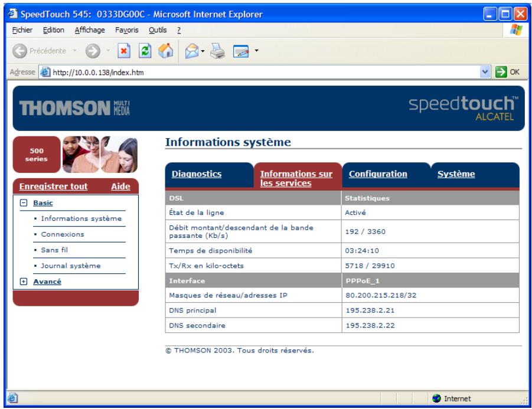
Task: Click the Temps de disponibilité label
Action: point(210,251)
